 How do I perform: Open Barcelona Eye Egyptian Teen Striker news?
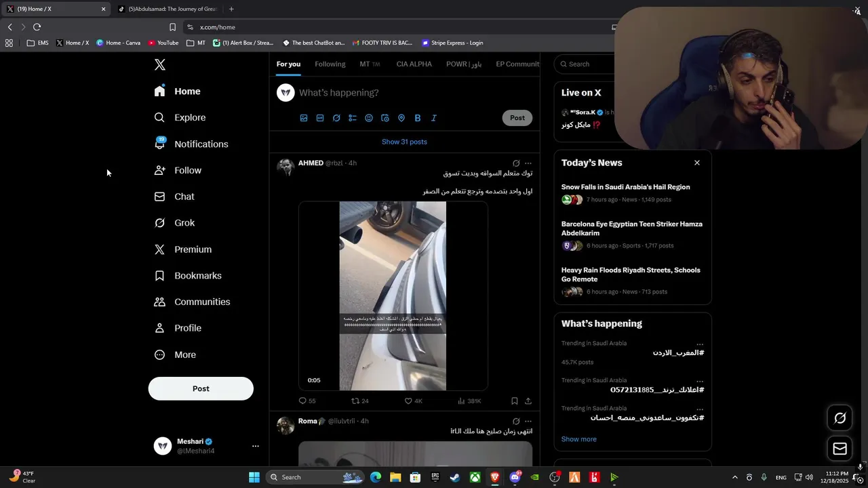631,228
